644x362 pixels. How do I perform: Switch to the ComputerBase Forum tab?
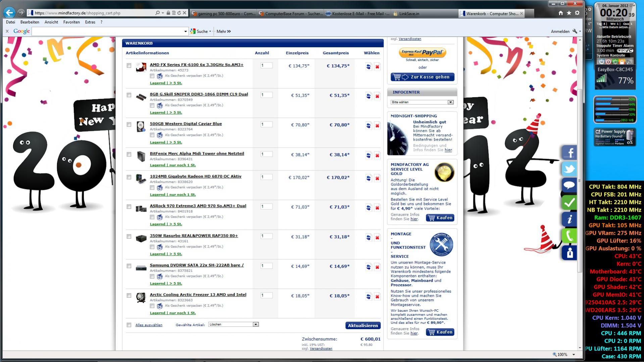[290, 13]
